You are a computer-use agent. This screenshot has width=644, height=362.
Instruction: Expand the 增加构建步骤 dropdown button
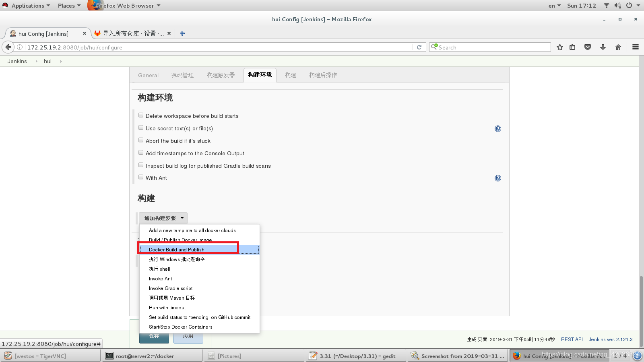pyautogui.click(x=163, y=218)
